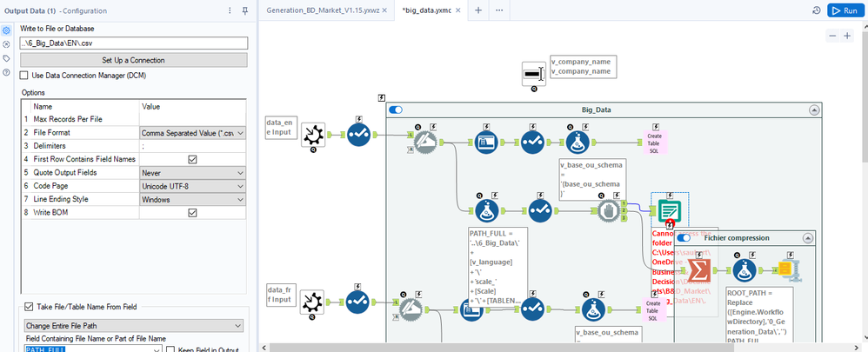Select the Text Box tool labeled v_company_name
This screenshot has width=868, height=352.
[x=534, y=74]
